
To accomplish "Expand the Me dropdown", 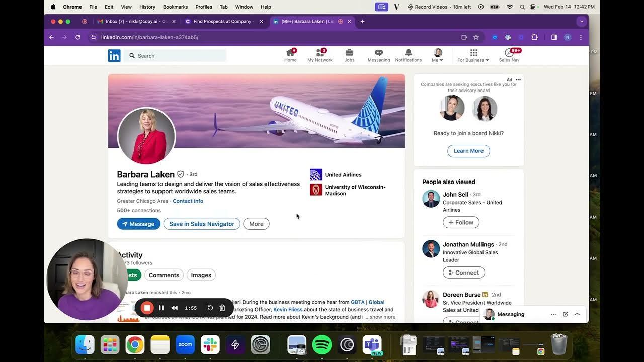I will tap(438, 55).
